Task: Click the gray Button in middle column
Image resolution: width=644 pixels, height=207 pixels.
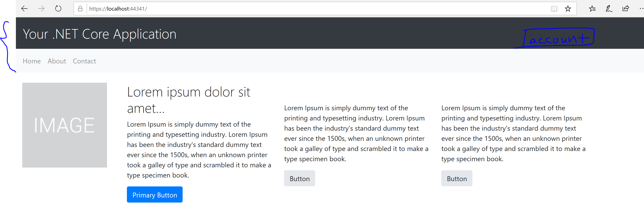Action: point(299,178)
